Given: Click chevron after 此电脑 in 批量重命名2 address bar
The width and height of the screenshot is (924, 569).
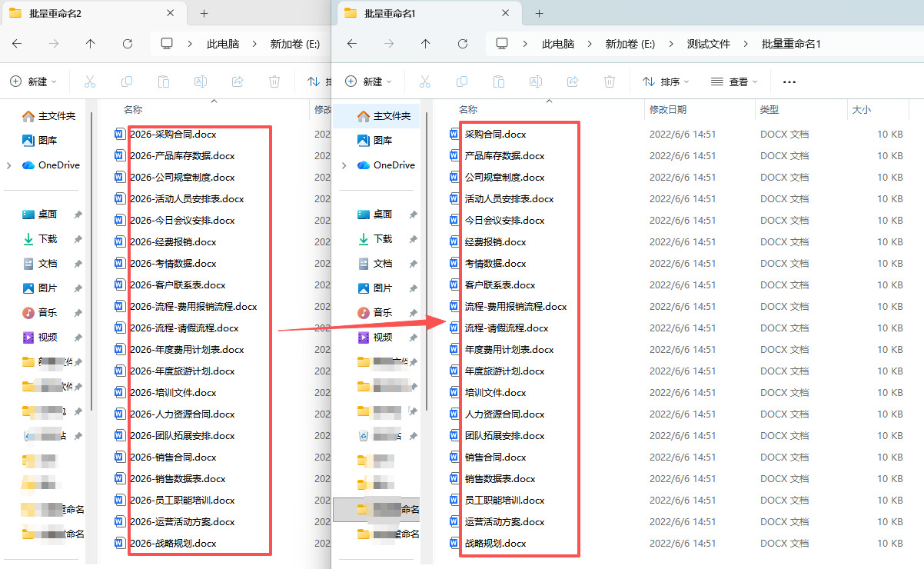Looking at the screenshot, I should point(256,44).
